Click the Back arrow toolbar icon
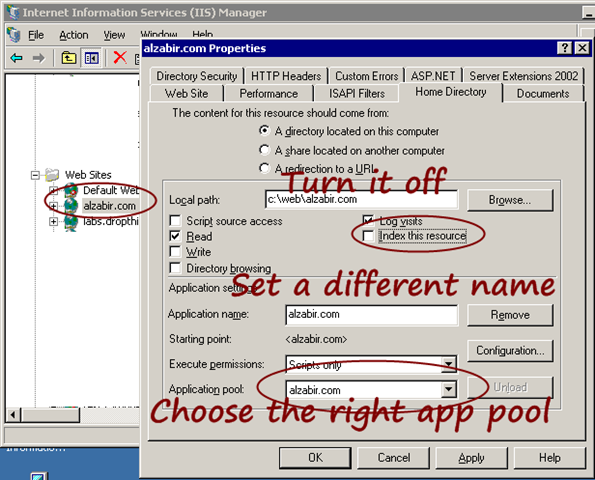 17,58
